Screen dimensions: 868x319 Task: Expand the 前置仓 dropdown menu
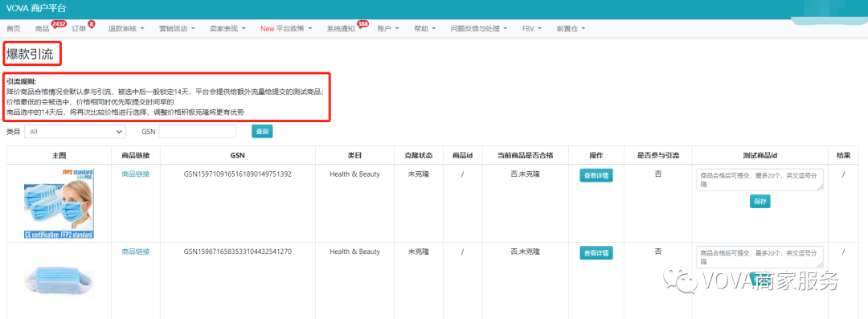tap(571, 29)
